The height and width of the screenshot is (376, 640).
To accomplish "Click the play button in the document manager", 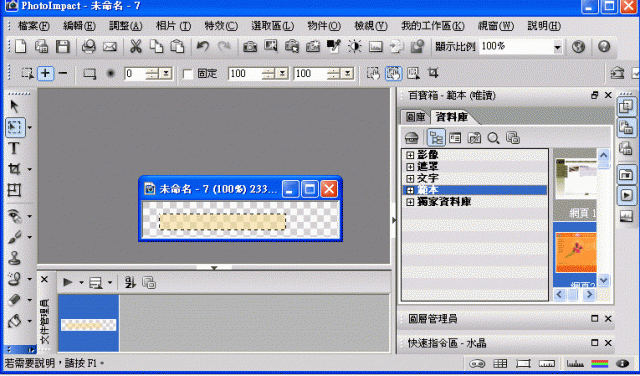I will pyautogui.click(x=68, y=283).
